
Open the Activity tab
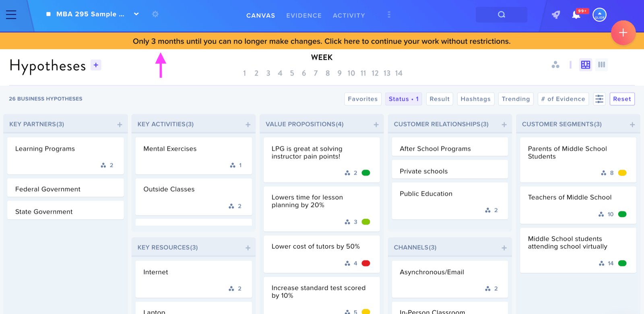click(349, 15)
